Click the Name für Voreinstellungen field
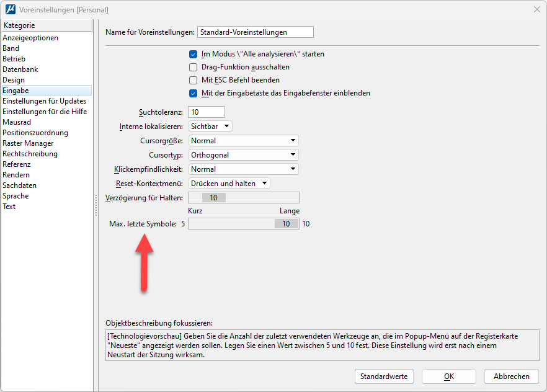This screenshot has height=392, width=547. pyautogui.click(x=256, y=32)
